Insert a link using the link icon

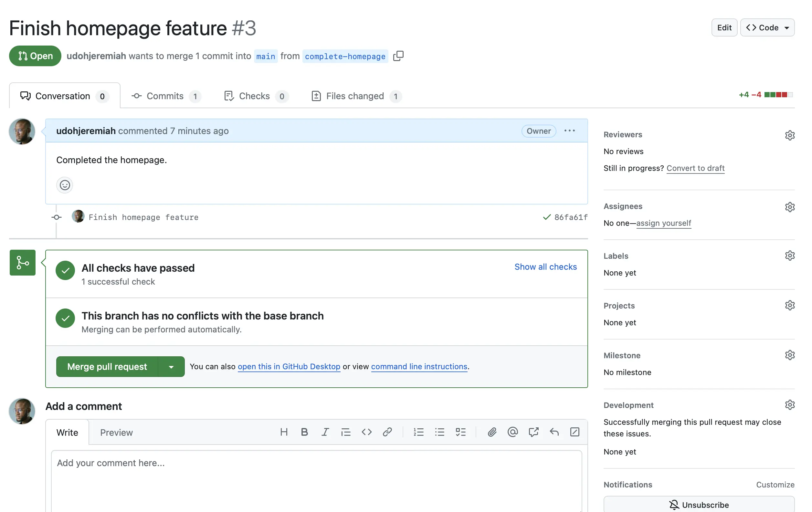[x=387, y=432]
